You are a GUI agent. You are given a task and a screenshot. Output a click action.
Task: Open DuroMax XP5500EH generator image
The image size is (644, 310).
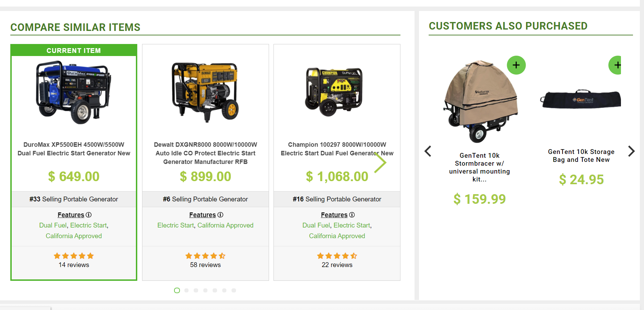coord(74,92)
